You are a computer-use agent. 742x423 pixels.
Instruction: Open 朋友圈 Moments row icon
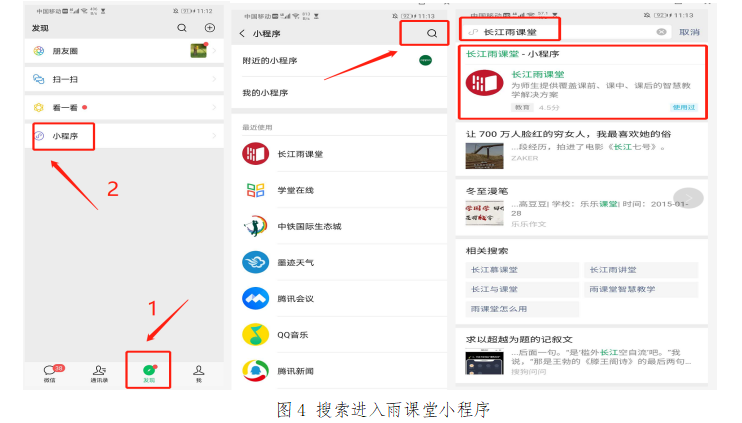point(39,51)
